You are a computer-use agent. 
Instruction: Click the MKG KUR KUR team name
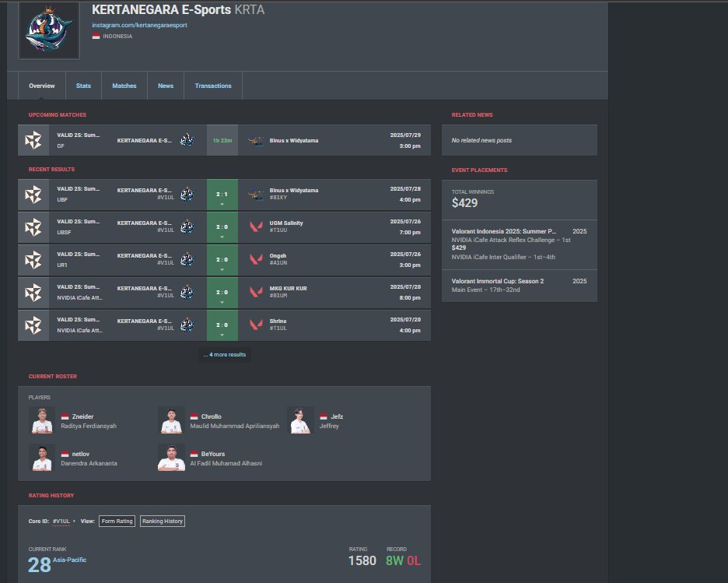click(289, 289)
